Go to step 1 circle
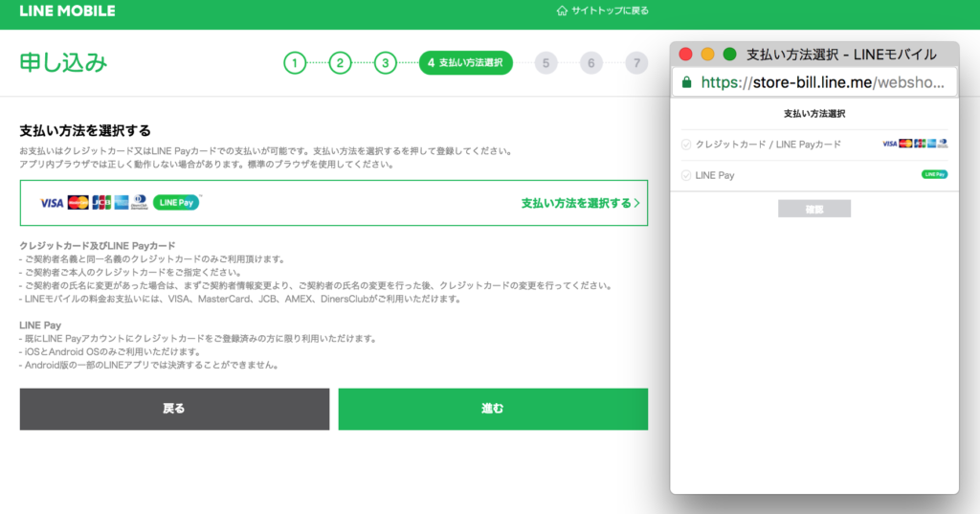The image size is (980, 514). click(x=295, y=62)
